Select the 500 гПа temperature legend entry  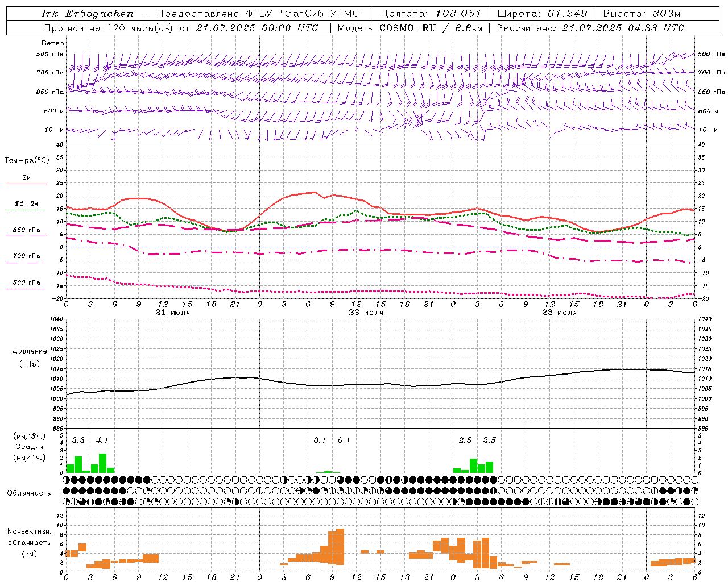tap(27, 282)
